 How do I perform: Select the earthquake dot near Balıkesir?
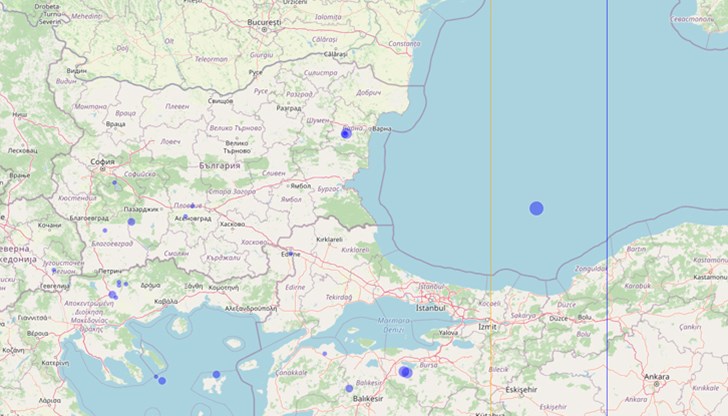349,388
